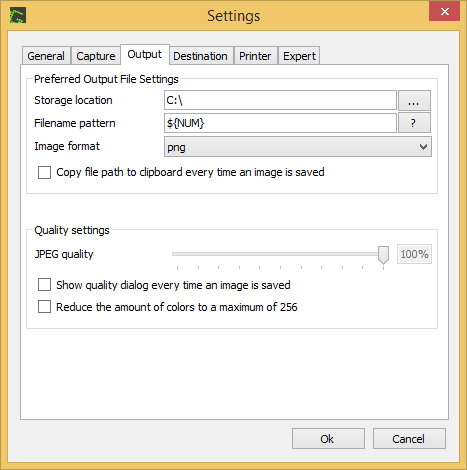Select the Output tab
467x470 pixels.
(x=145, y=54)
